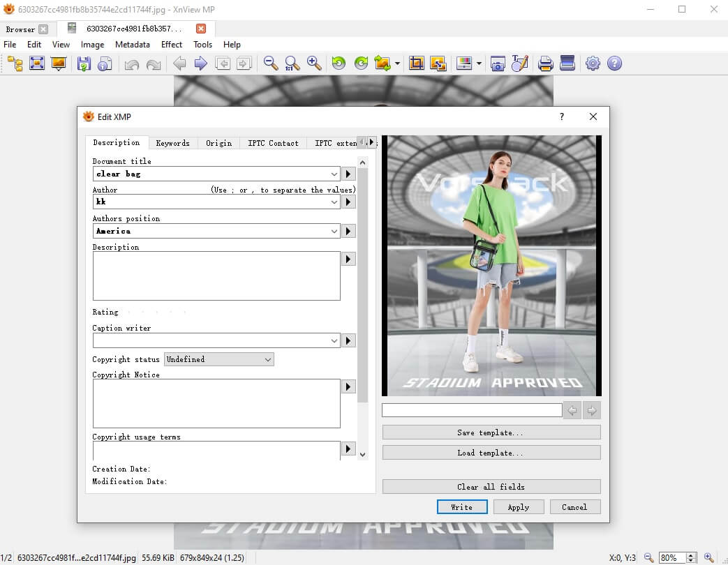The width and height of the screenshot is (728, 565).
Task: Open the Copyright status dropdown
Action: pos(218,359)
